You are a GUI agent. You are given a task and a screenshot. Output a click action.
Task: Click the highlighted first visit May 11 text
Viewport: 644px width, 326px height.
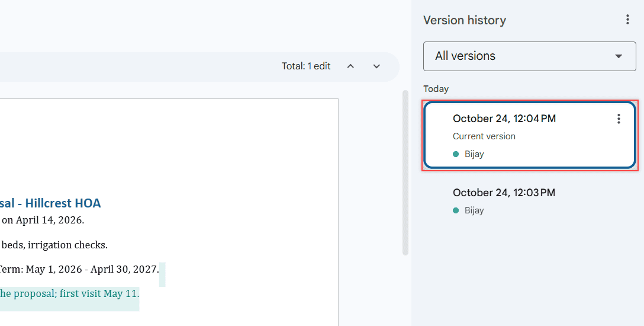69,294
